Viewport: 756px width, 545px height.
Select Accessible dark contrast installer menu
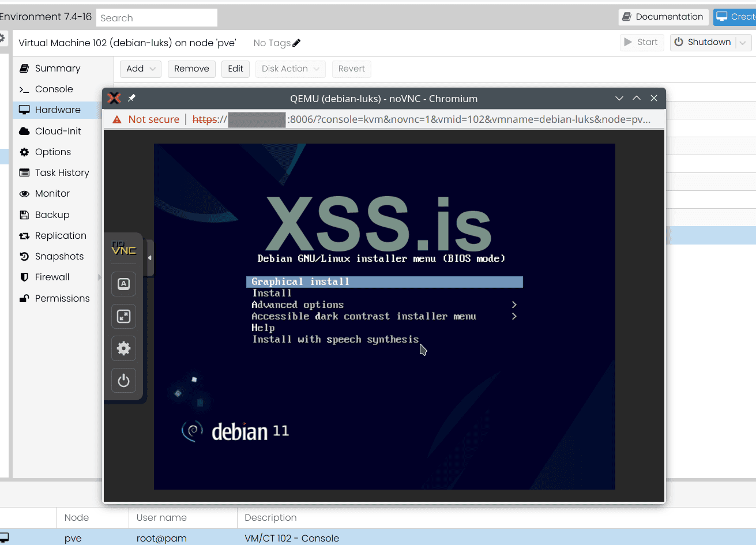click(385, 316)
